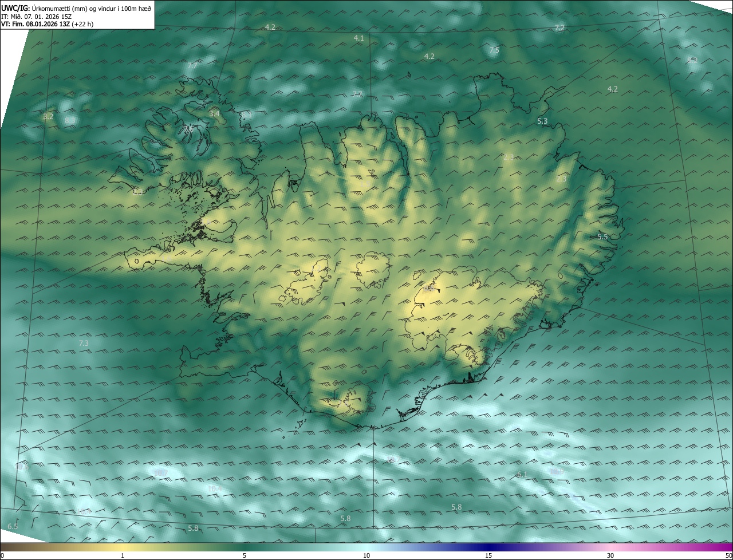Image resolution: width=733 pixels, height=560 pixels.
Task: Select the 7.3 value label on the map
Action: click(84, 343)
